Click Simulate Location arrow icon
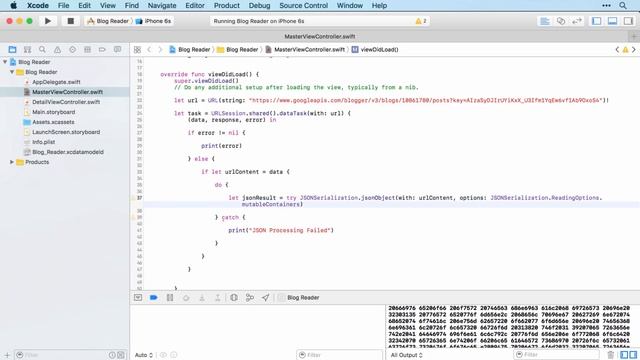This screenshot has height=360, width=640. (x=265, y=298)
